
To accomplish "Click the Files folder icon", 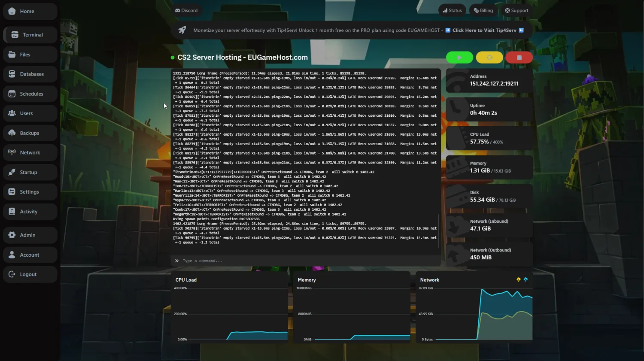I will click(x=12, y=55).
